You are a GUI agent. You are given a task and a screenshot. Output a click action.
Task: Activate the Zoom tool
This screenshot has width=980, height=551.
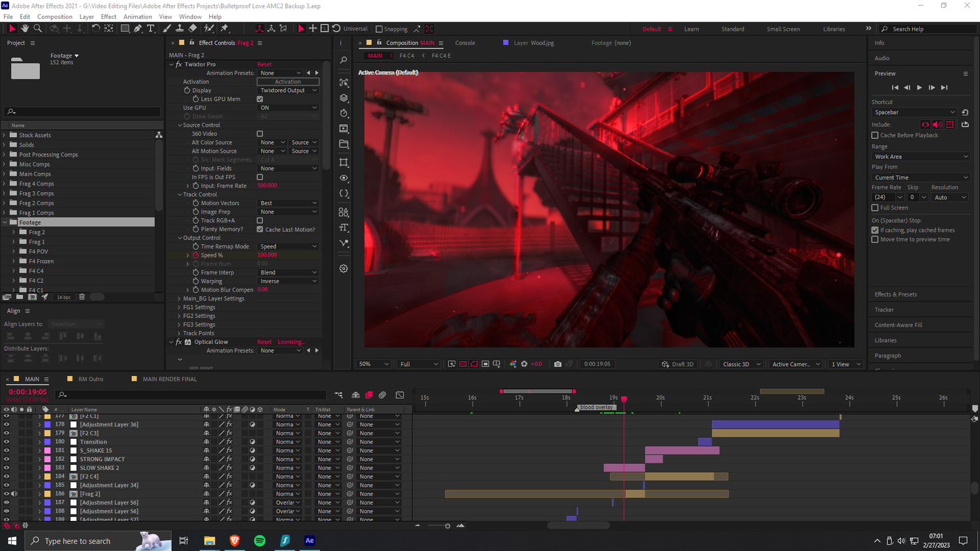coord(37,29)
